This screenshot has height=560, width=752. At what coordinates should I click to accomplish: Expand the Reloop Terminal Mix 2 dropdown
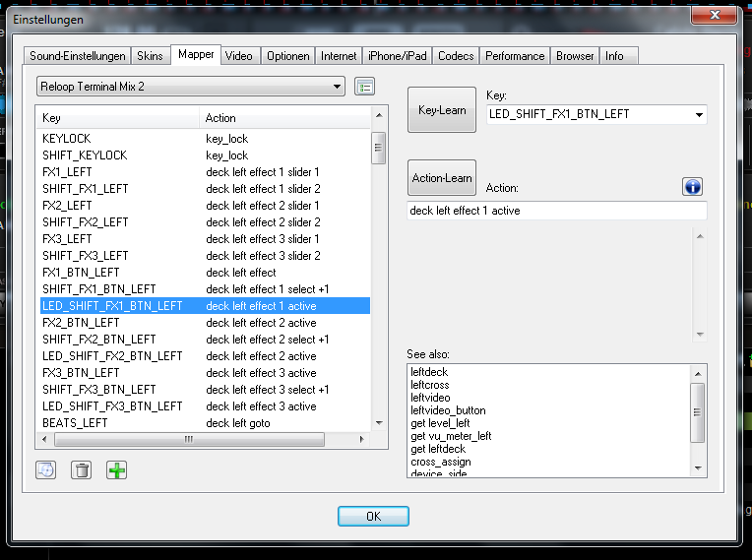338,86
